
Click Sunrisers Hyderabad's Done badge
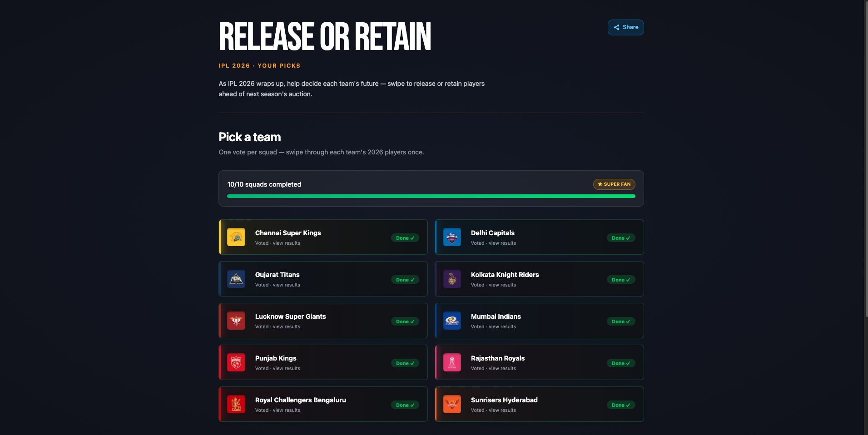621,405
